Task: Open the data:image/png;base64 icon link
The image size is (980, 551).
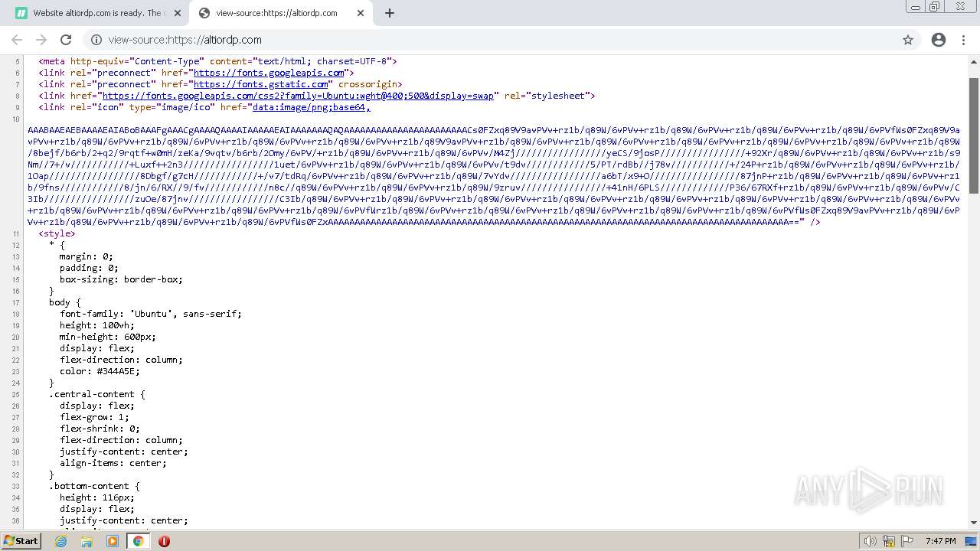Action: point(311,107)
